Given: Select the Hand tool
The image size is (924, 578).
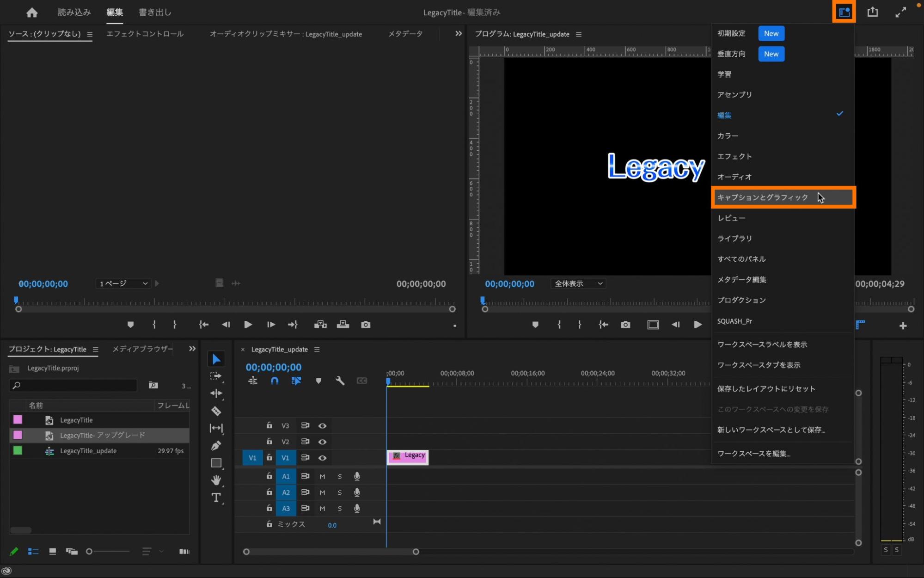Looking at the screenshot, I should tap(216, 480).
